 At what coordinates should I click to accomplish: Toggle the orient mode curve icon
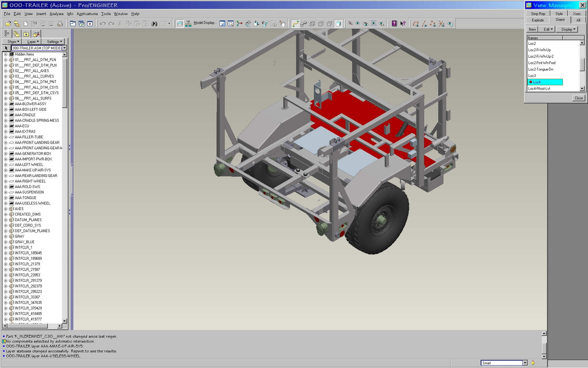(x=295, y=24)
